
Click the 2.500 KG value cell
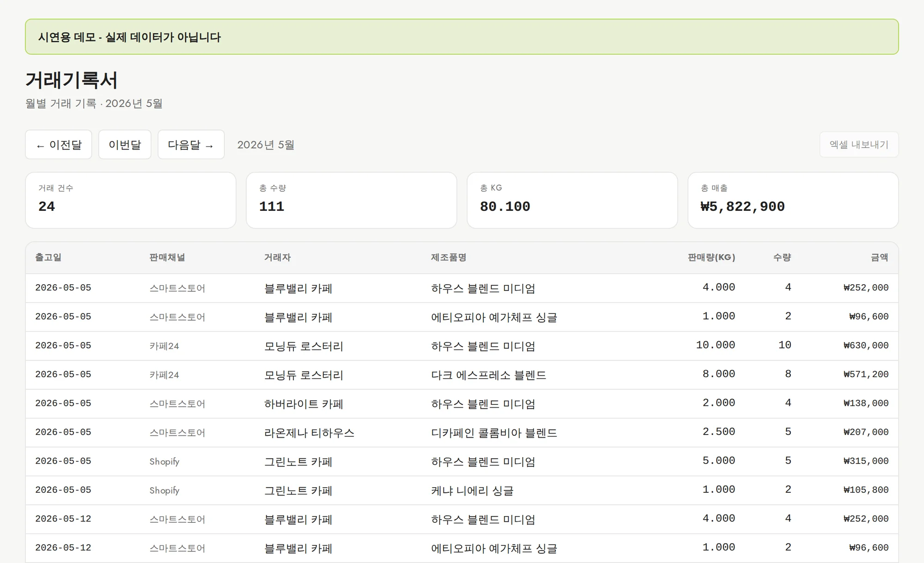[x=719, y=432]
